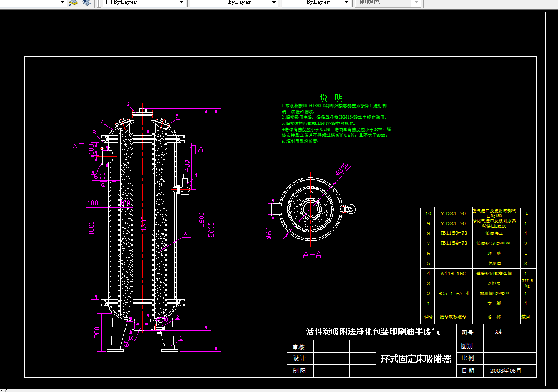
Task: Select the 1000 vertical dimension text
Action: (92, 228)
